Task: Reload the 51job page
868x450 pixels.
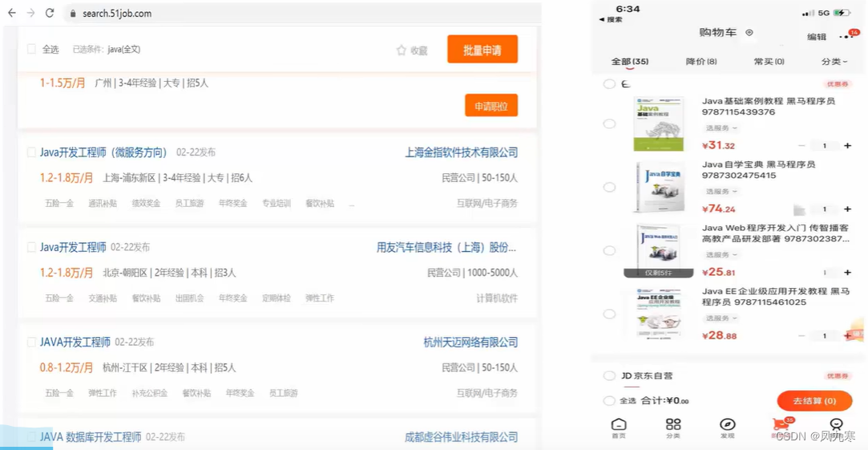Action: 49,13
